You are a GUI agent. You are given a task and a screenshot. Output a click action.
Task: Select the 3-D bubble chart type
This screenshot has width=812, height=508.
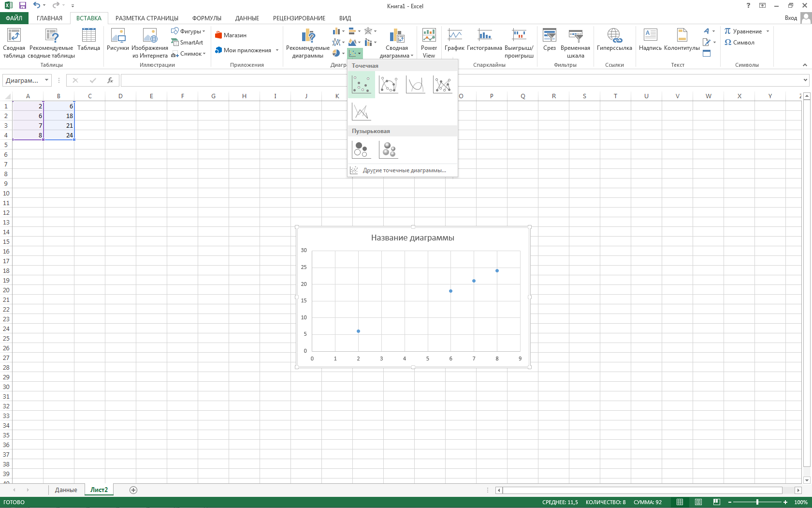[389, 150]
